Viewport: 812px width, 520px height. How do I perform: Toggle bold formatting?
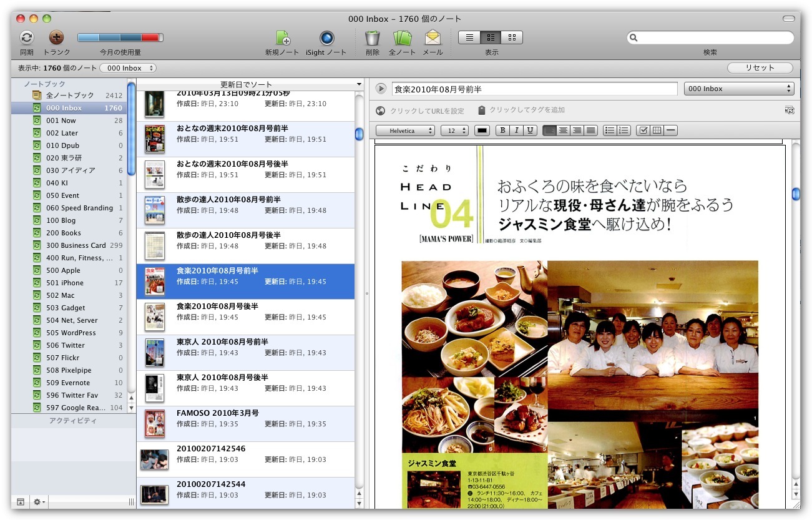(502, 130)
